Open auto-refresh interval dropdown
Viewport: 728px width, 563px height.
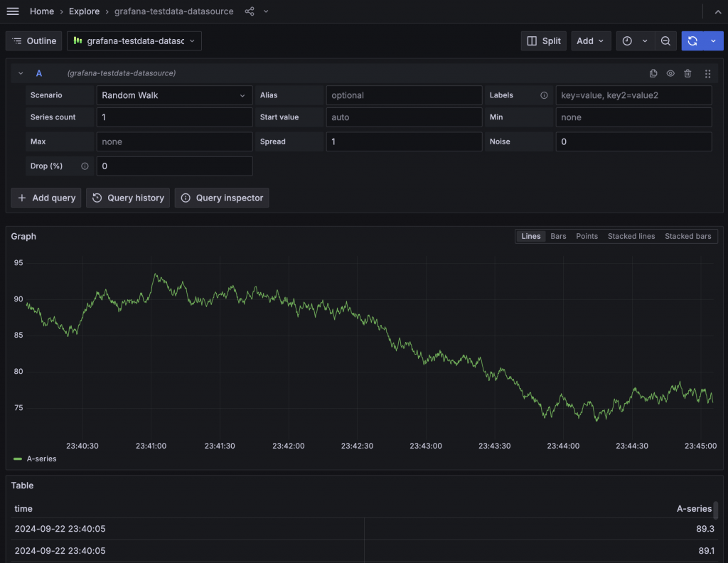click(x=714, y=41)
